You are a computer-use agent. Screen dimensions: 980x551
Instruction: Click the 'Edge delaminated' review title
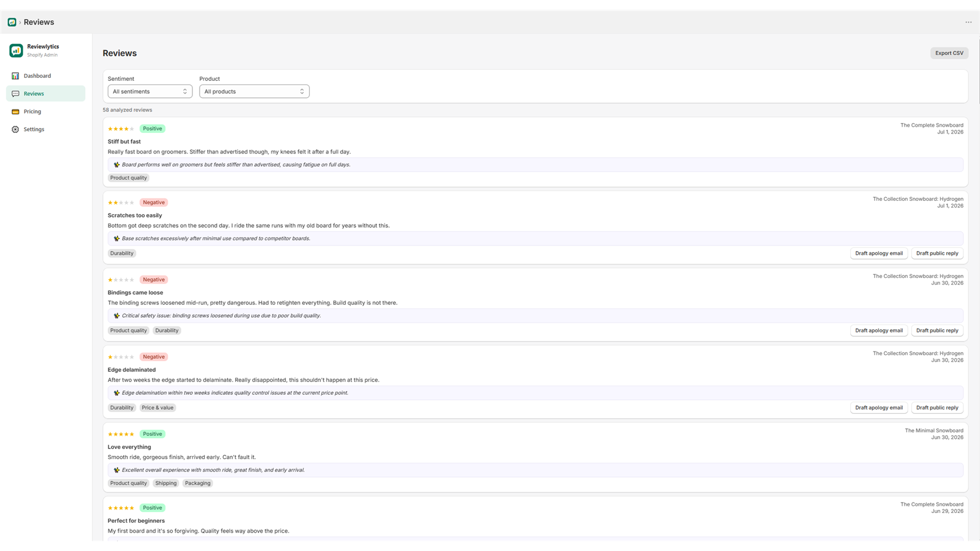(x=132, y=370)
